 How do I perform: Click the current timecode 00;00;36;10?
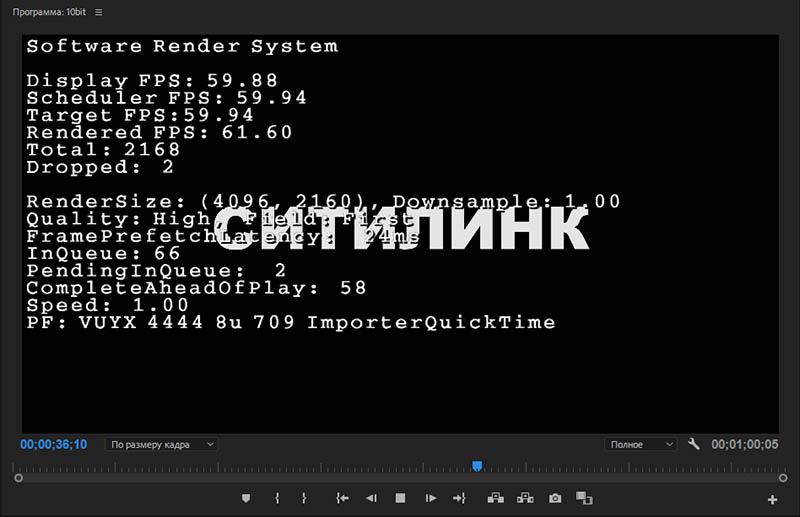point(54,445)
